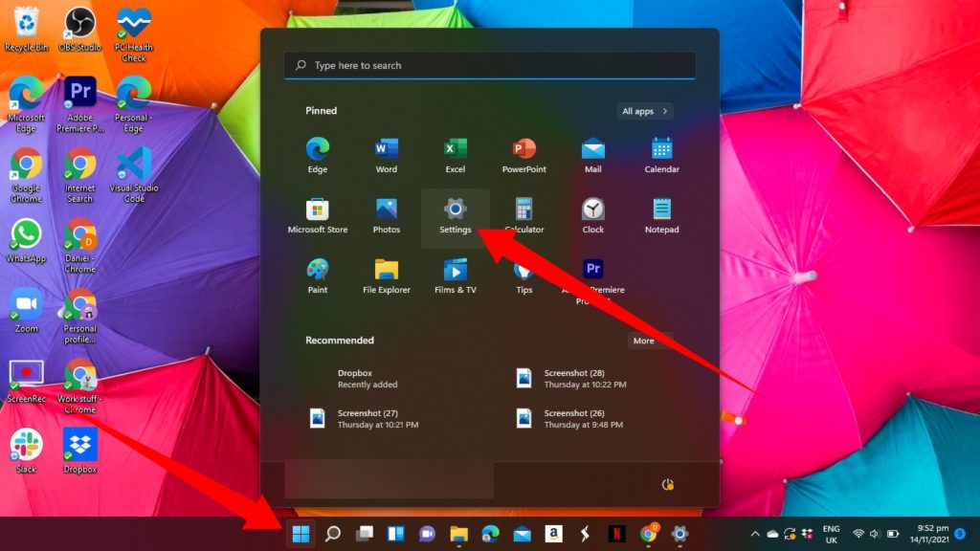Open Amazon app on the taskbar
The width and height of the screenshot is (980, 551).
click(x=553, y=534)
